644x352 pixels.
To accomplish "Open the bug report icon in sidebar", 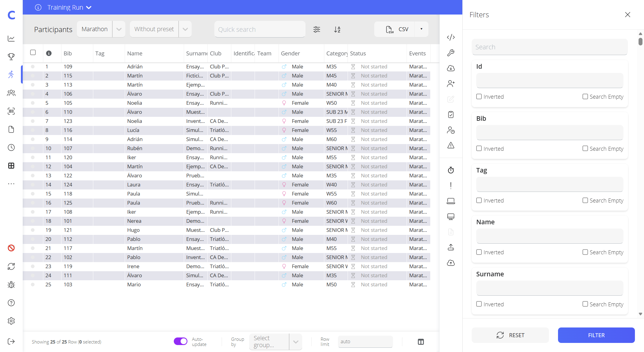I will tap(11, 285).
